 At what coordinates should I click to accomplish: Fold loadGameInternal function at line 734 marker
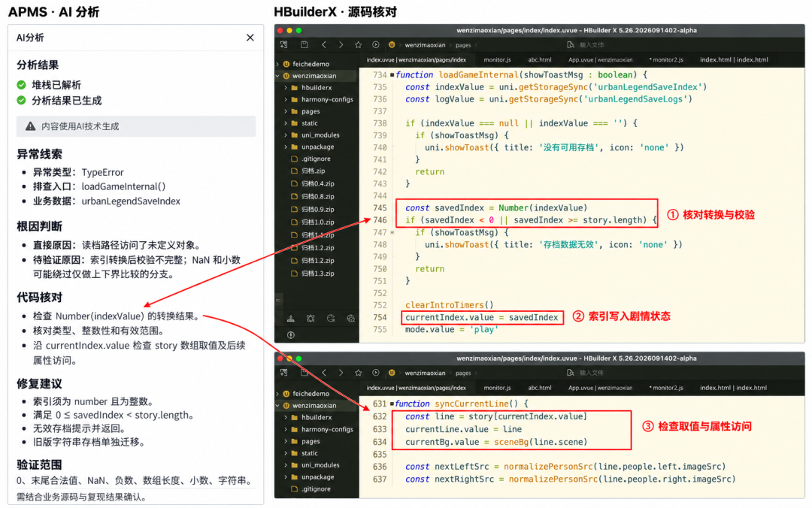392,75
